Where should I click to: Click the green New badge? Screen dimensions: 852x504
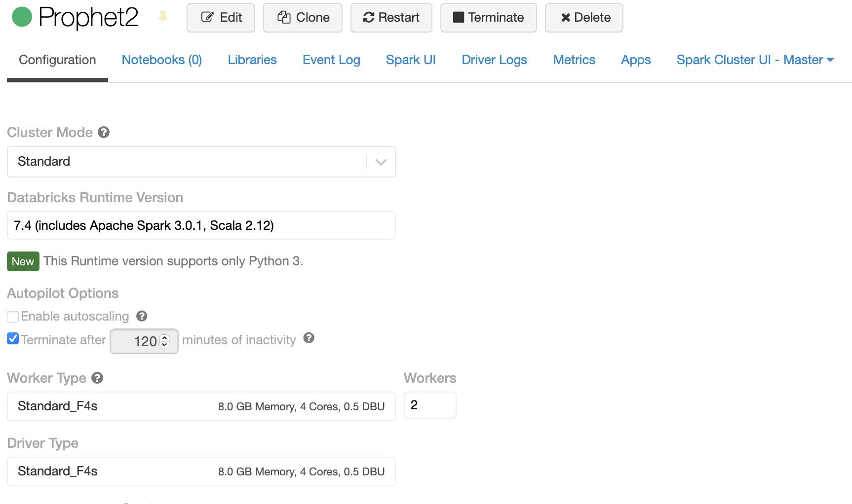click(x=23, y=261)
